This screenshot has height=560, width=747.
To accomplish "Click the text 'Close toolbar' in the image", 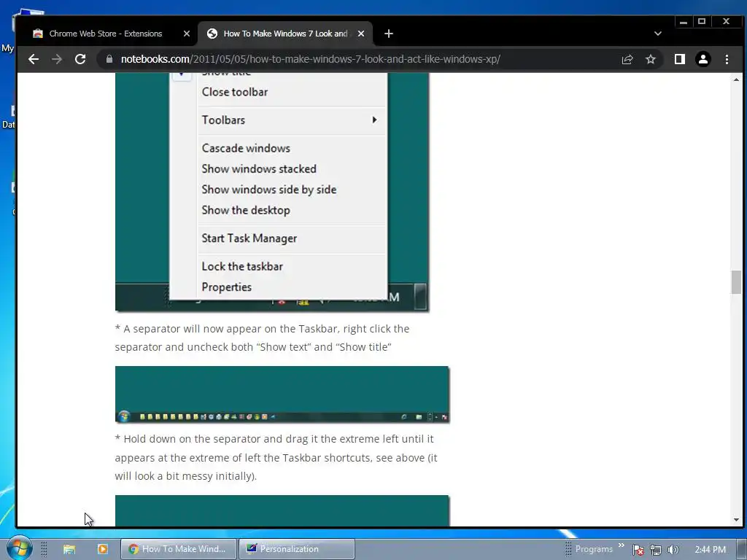I will click(234, 92).
